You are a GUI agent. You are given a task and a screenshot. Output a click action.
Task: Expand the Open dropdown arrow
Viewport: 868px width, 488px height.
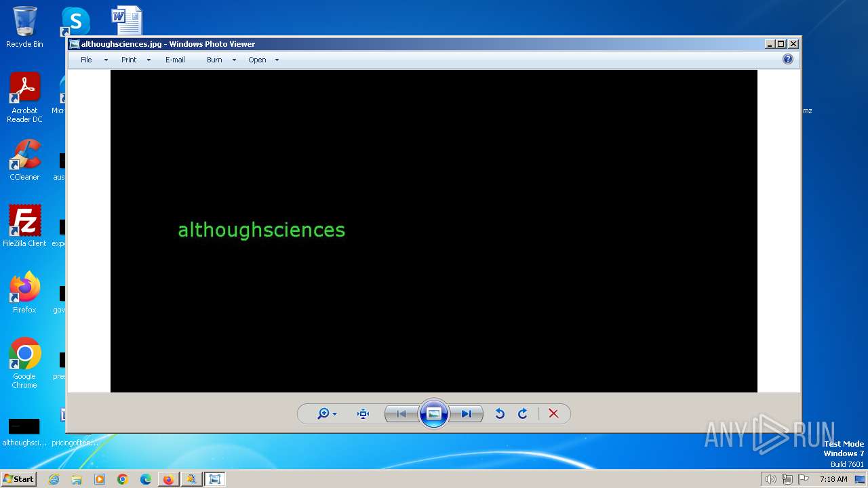tap(277, 60)
